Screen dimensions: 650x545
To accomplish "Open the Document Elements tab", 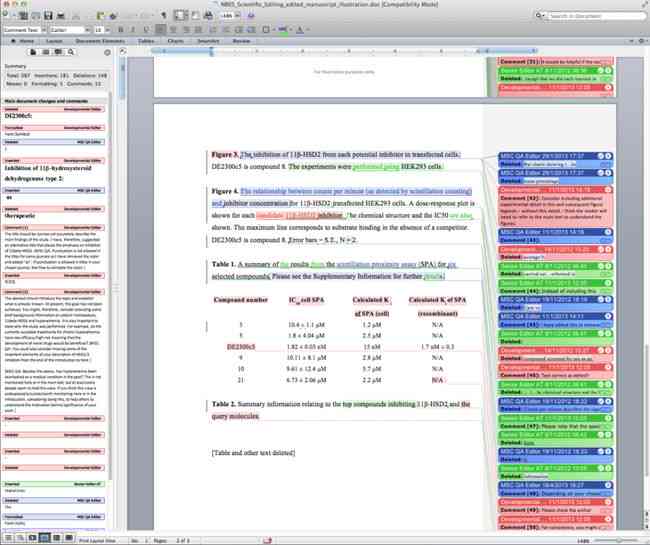I will click(x=100, y=41).
